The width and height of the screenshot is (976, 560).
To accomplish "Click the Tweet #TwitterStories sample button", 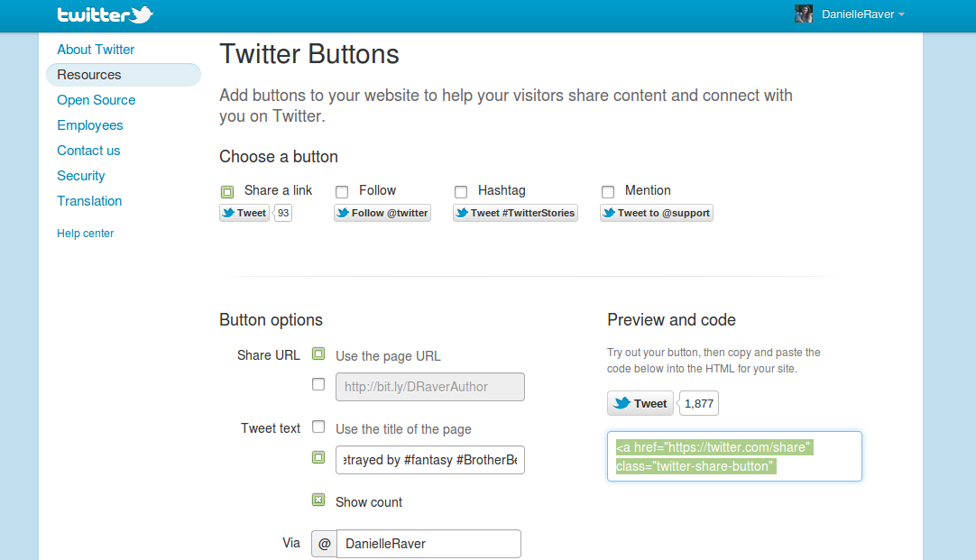I will coord(515,213).
